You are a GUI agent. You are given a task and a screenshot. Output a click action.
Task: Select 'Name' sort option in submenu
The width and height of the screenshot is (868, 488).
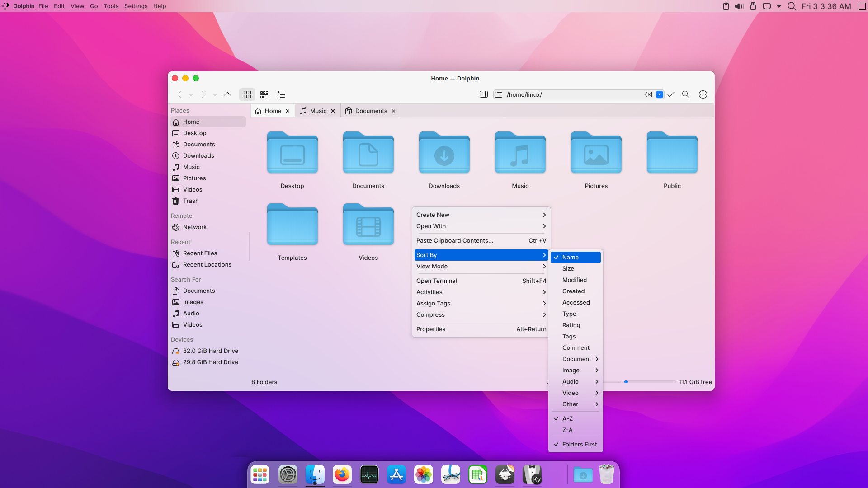click(576, 257)
